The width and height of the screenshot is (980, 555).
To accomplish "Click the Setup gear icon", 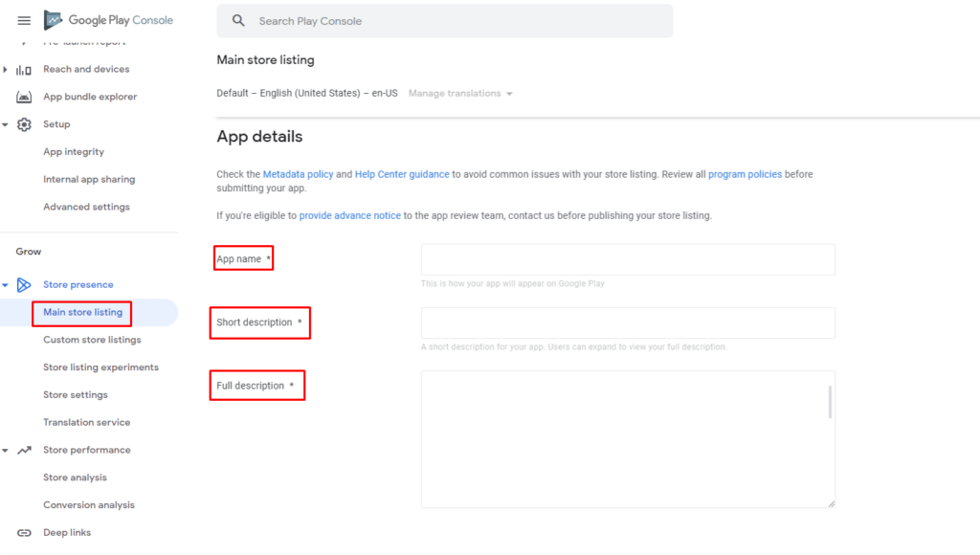I will [x=24, y=124].
